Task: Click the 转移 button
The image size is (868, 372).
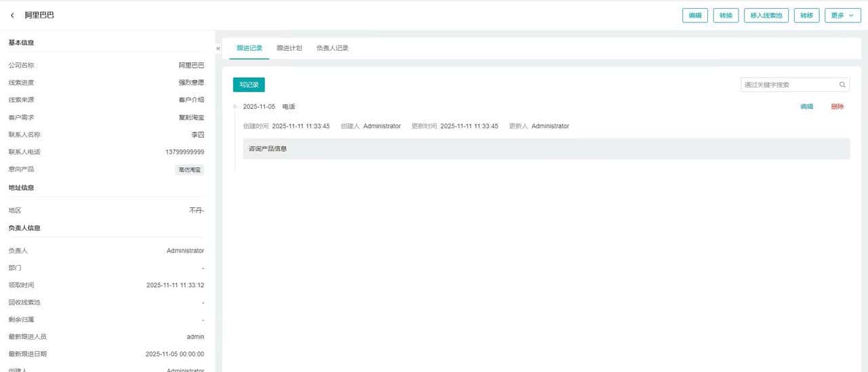Action: [806, 16]
